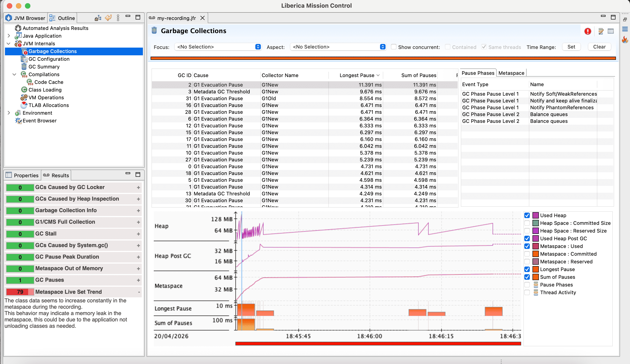Click the TLAB Allocations icon
Viewport: 630px width, 364px height.
coord(24,105)
